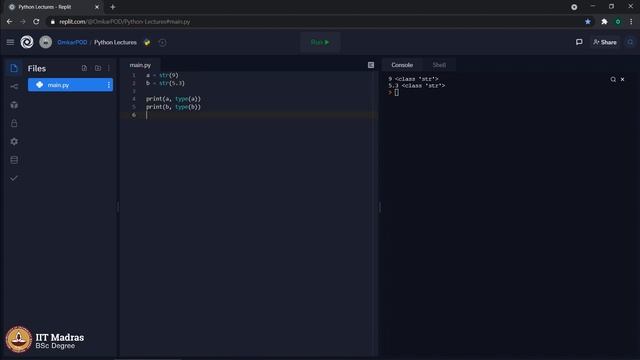The image size is (640, 360).
Task: Open the Secrets lock sidebar icon
Action: tap(14, 123)
